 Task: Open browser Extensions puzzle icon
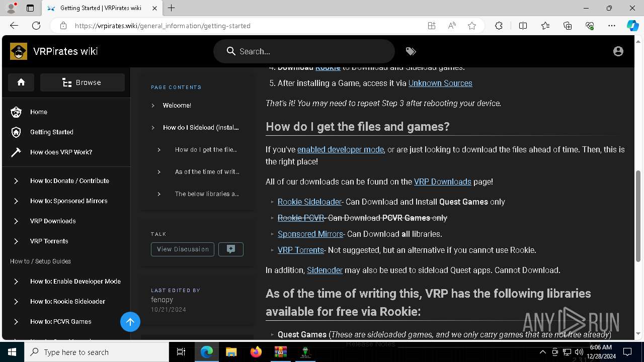[x=499, y=26]
